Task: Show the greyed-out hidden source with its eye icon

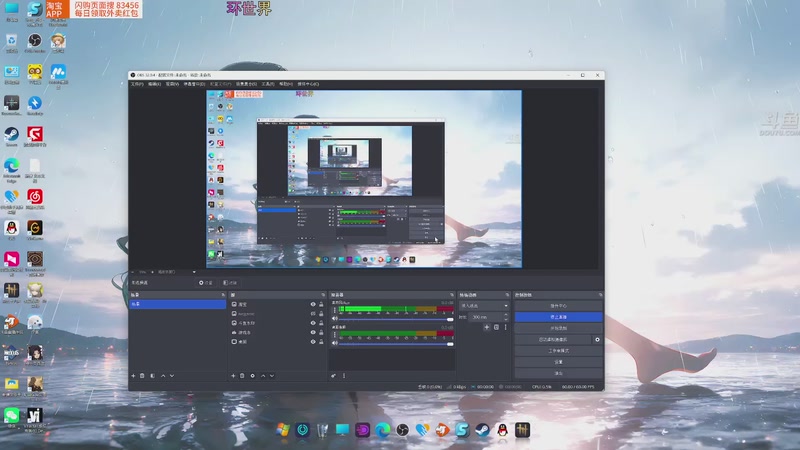Action: click(x=313, y=314)
